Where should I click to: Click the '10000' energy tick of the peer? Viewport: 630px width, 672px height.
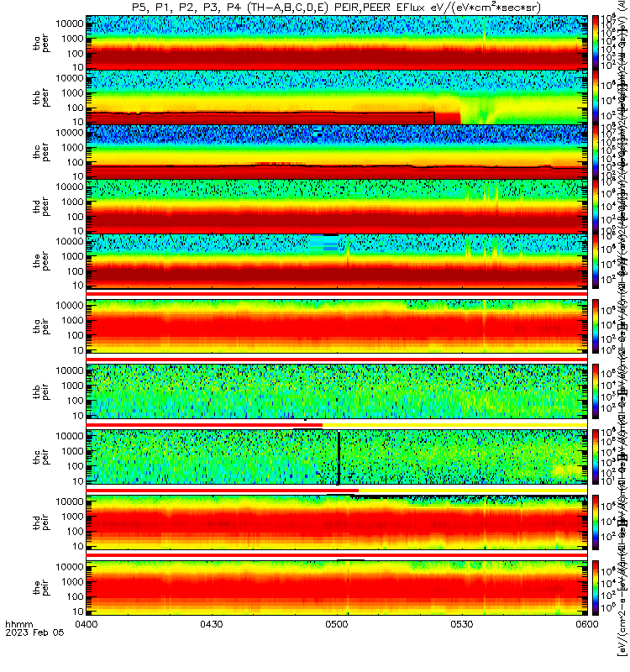point(70,241)
